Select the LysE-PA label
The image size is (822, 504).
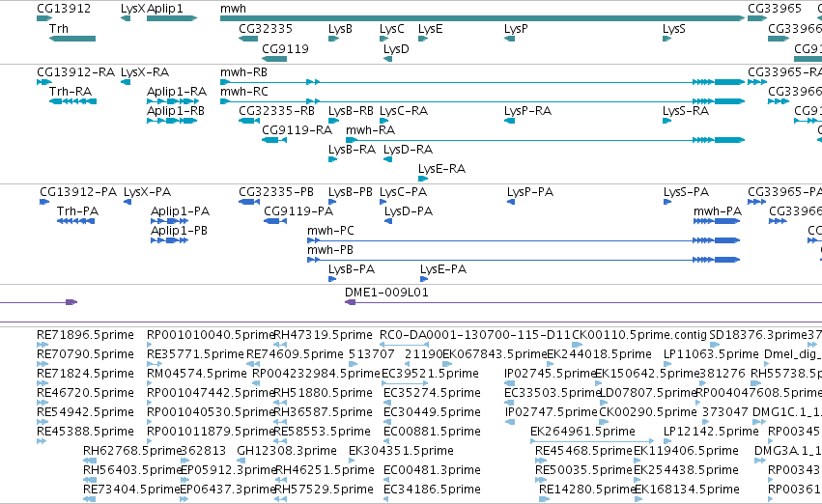443,268
